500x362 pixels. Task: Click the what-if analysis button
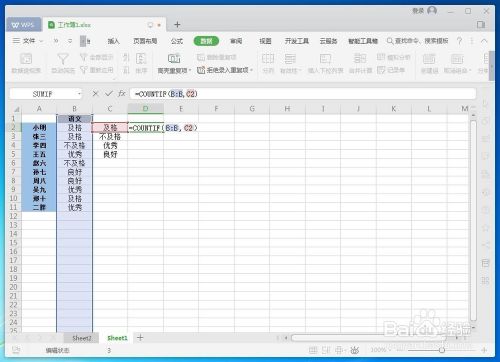click(394, 57)
